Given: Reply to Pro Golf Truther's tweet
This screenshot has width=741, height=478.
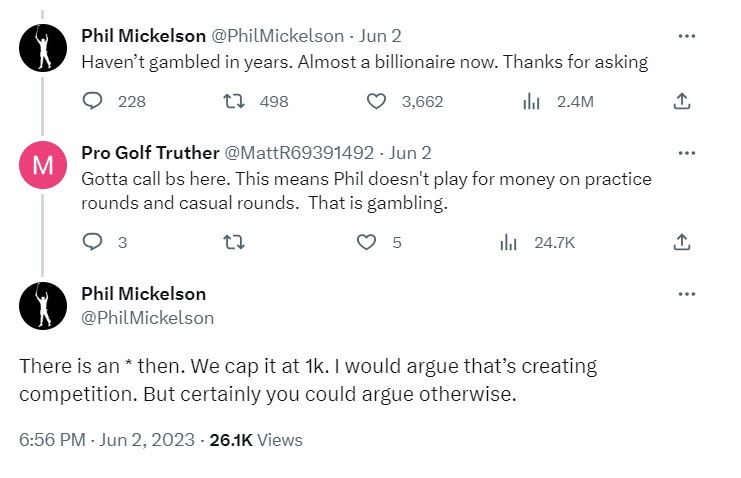Looking at the screenshot, I should (93, 242).
